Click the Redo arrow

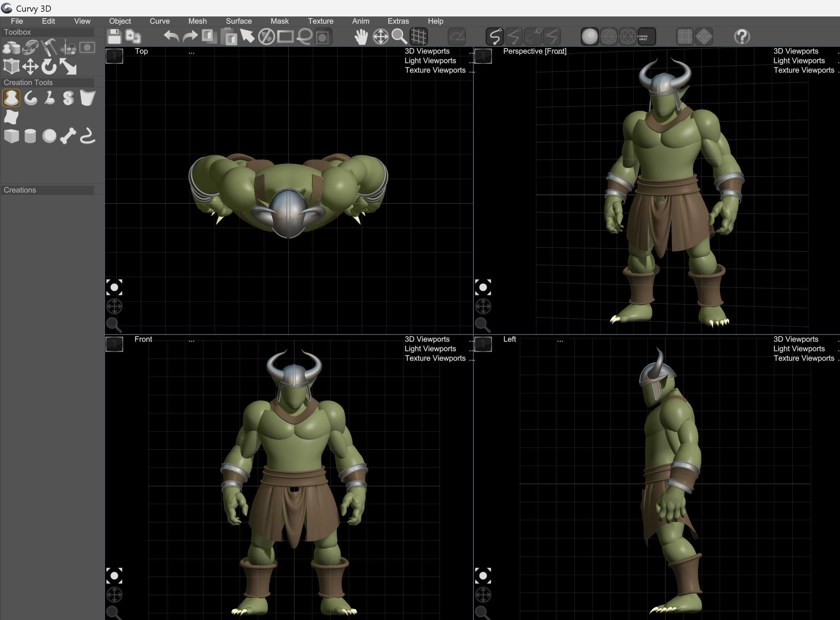190,37
